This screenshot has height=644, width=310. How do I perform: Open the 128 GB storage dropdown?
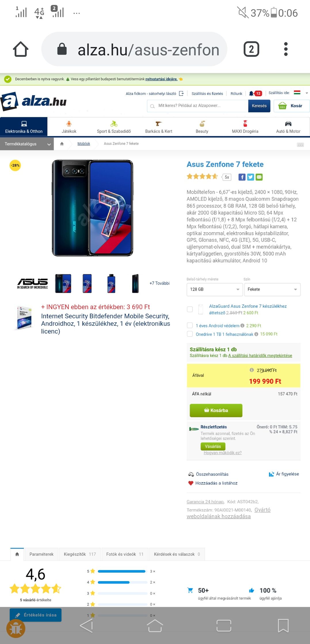(x=215, y=290)
